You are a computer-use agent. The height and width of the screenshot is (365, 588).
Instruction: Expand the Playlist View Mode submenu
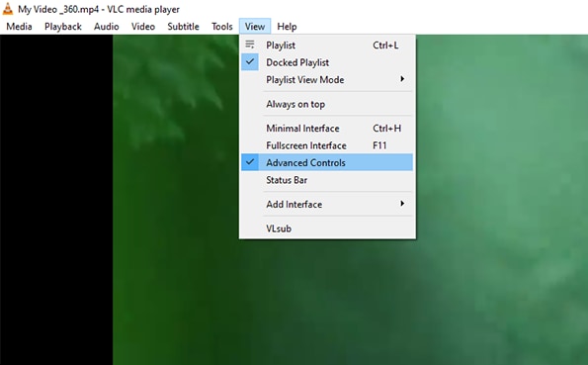(x=327, y=79)
